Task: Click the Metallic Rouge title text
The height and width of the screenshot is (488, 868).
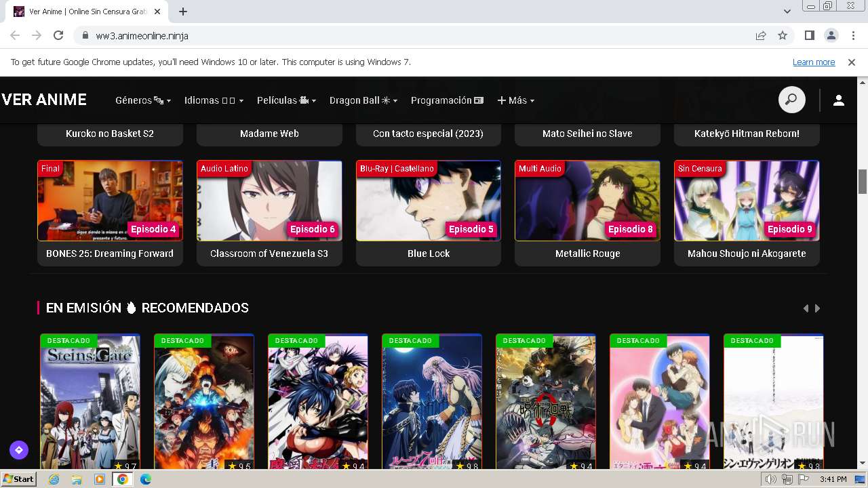Action: point(587,253)
